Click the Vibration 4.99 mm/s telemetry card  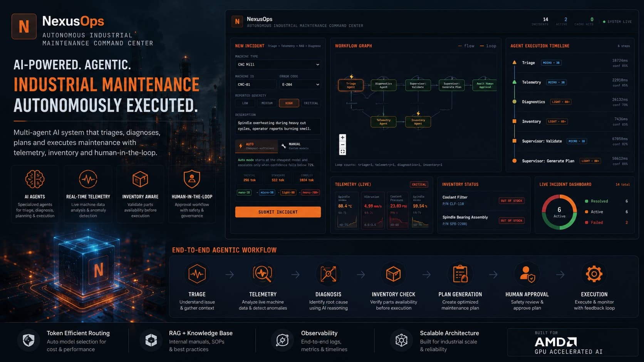click(x=373, y=210)
